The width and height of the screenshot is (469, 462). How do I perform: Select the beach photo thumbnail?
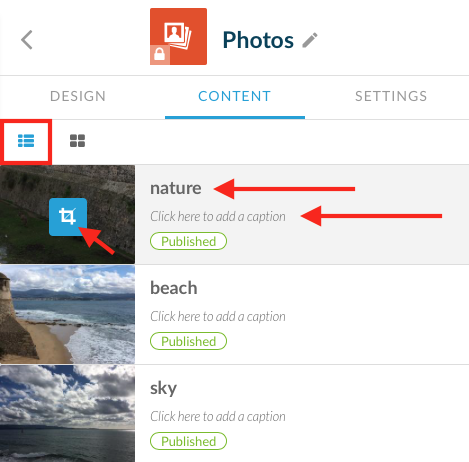point(67,314)
